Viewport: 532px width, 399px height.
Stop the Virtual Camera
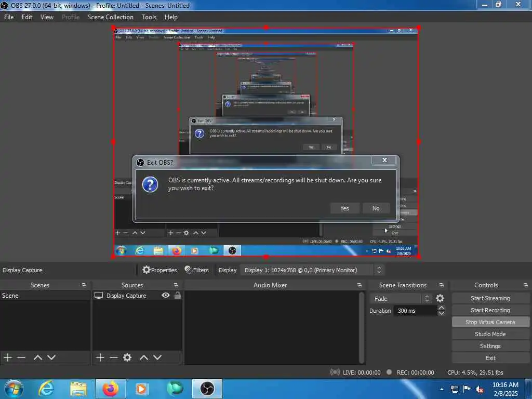(x=490, y=322)
